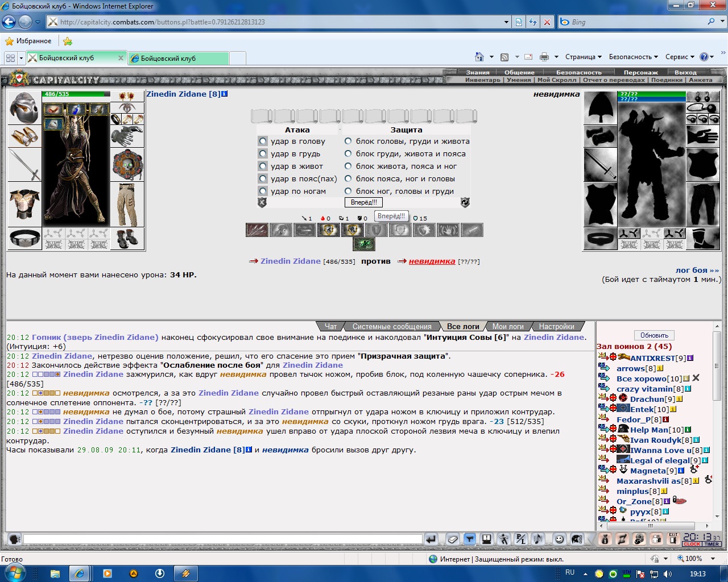Expand the address bar history dropdown
Image resolution: width=728 pixels, height=582 pixels.
tap(506, 22)
